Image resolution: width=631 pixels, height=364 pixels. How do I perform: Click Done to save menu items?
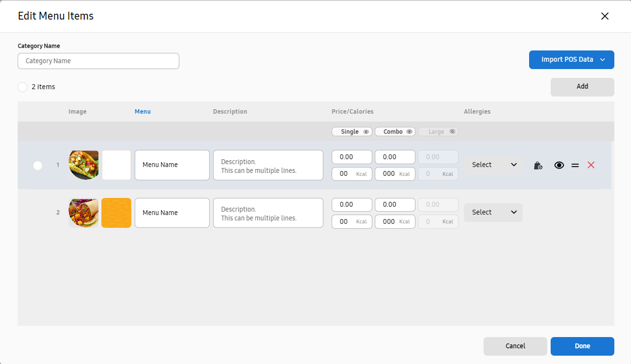point(582,346)
